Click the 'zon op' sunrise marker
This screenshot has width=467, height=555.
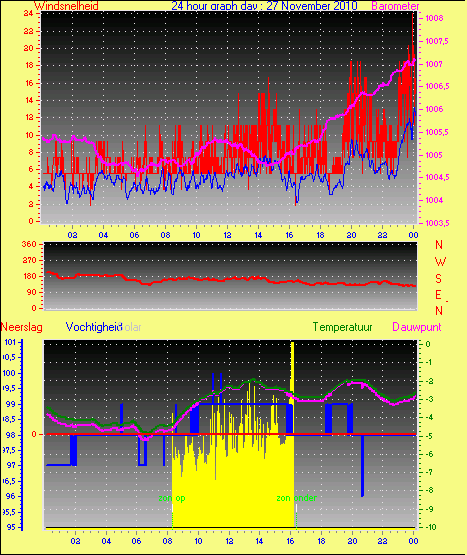(x=172, y=498)
